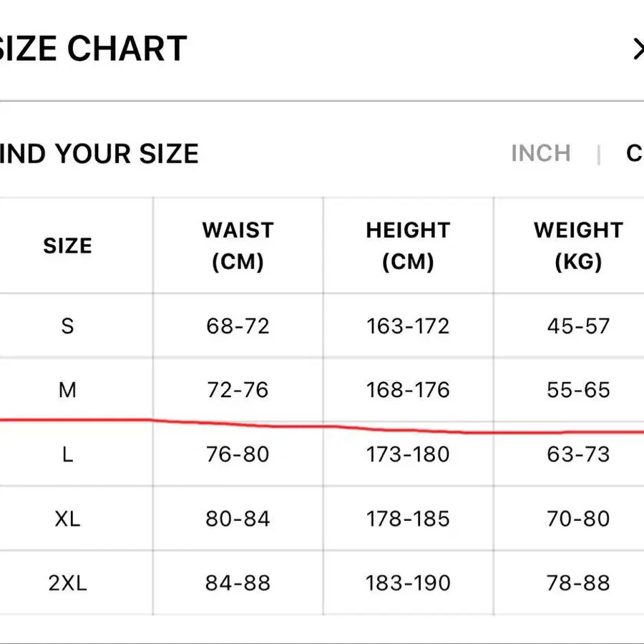Choose the M size row label
This screenshot has width=644, height=644.
point(67,390)
